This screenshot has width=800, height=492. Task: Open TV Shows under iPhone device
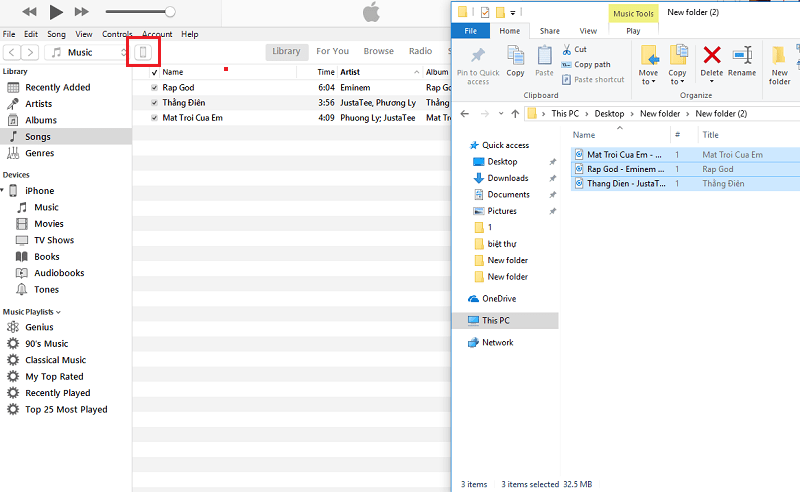coord(54,240)
